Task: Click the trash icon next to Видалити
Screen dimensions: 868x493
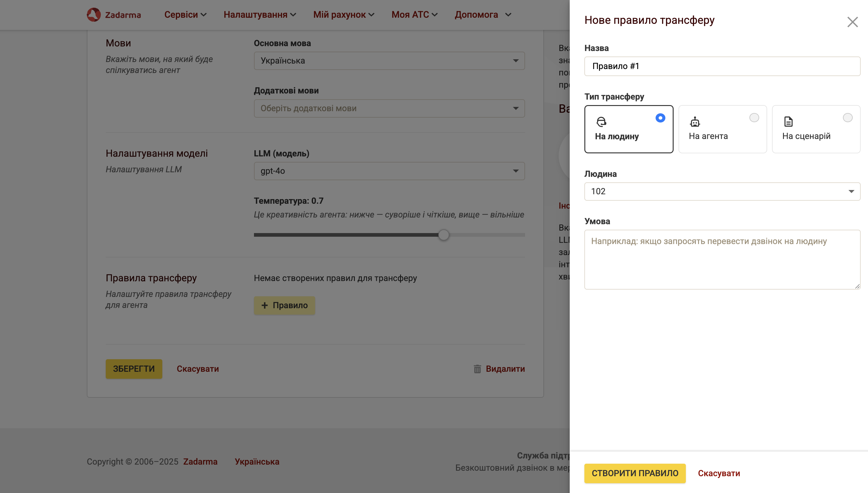Action: pyautogui.click(x=477, y=369)
